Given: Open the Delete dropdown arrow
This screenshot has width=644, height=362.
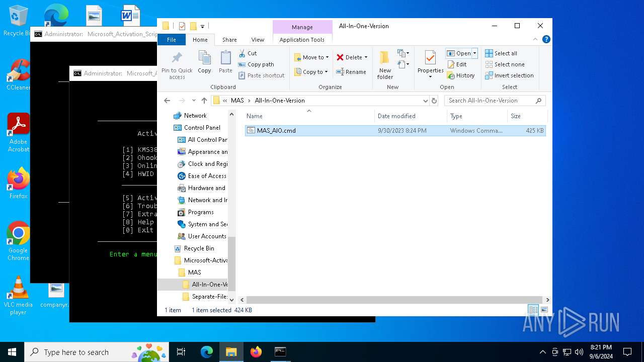Looking at the screenshot, I should pyautogui.click(x=366, y=57).
